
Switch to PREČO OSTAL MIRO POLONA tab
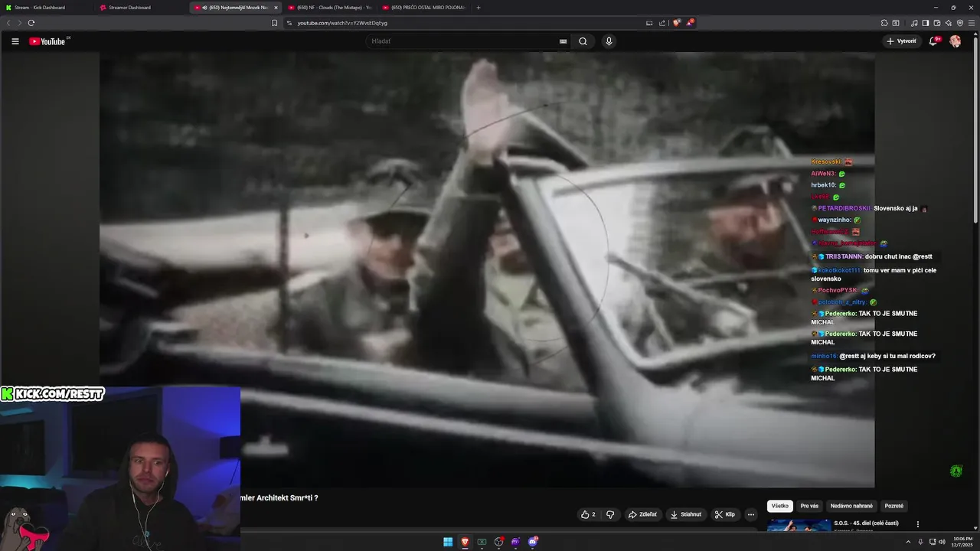coord(423,8)
